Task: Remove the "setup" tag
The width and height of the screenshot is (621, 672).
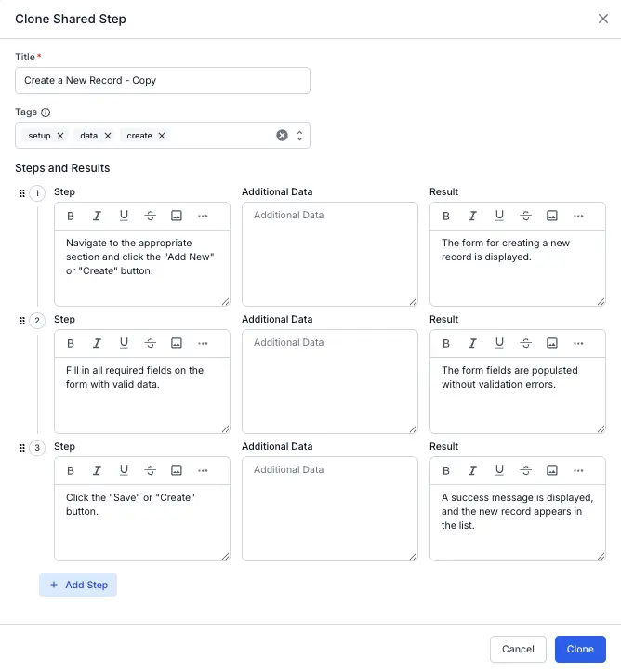Action: (x=60, y=136)
